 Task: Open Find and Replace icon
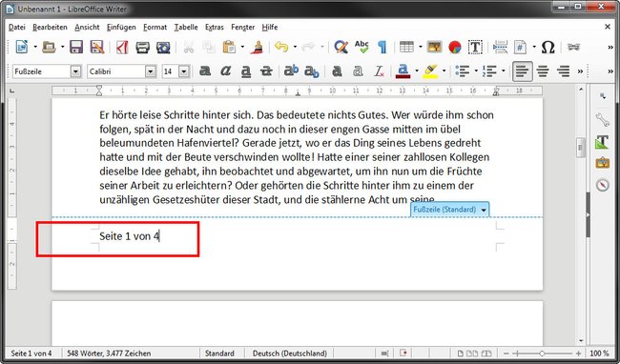[341, 47]
